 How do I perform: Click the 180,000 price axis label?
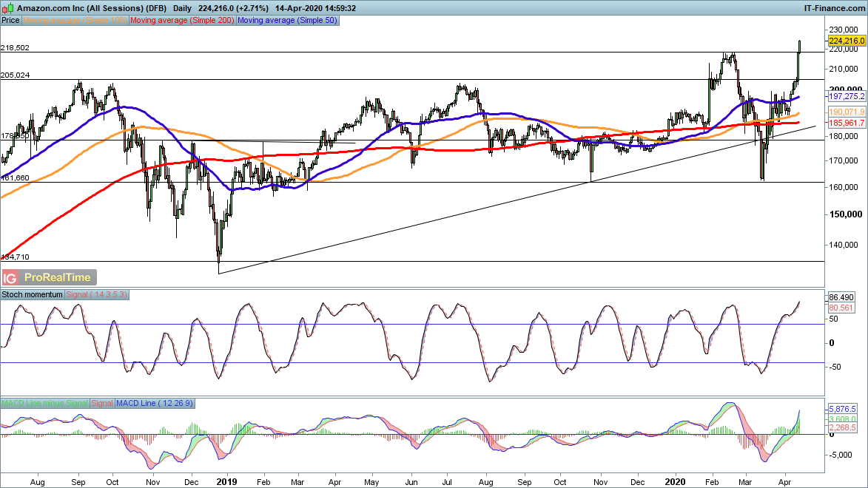pos(844,136)
